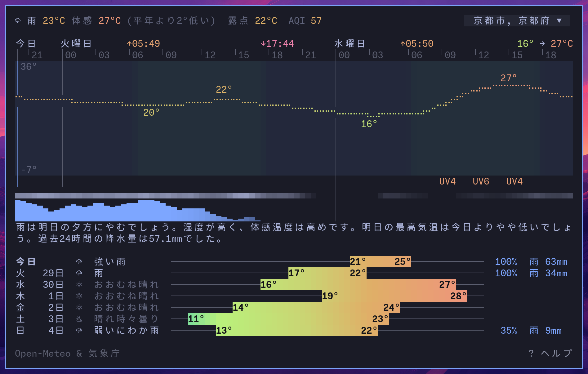
Task: Click the 28° high in the 木 row
Action: 458,296
